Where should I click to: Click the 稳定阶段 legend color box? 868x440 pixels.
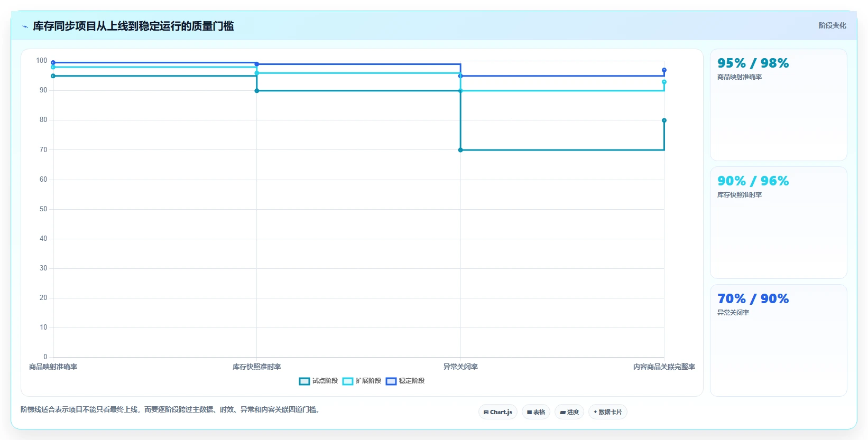point(391,381)
